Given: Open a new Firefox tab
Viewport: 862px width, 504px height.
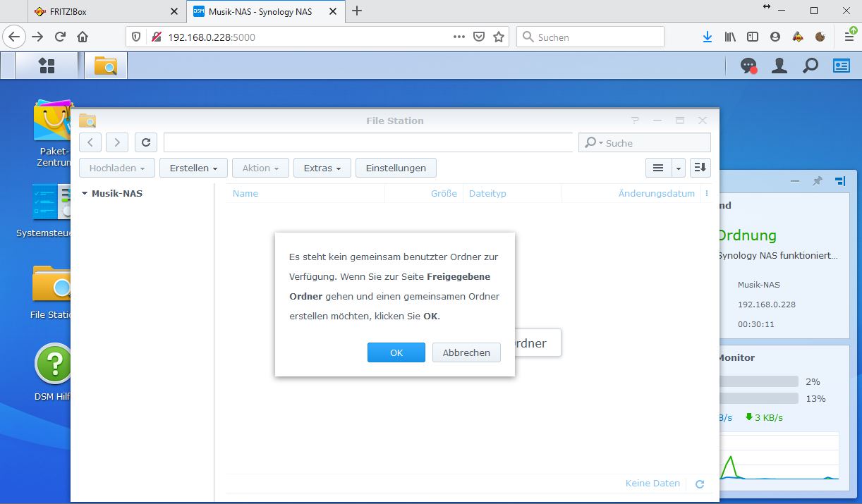Looking at the screenshot, I should click(x=357, y=11).
